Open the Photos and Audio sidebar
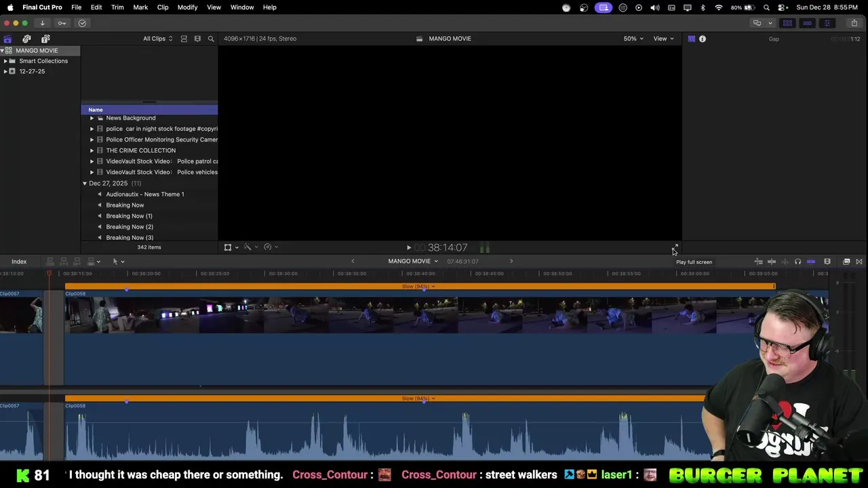Viewport: 868px width, 488px height. pos(26,39)
